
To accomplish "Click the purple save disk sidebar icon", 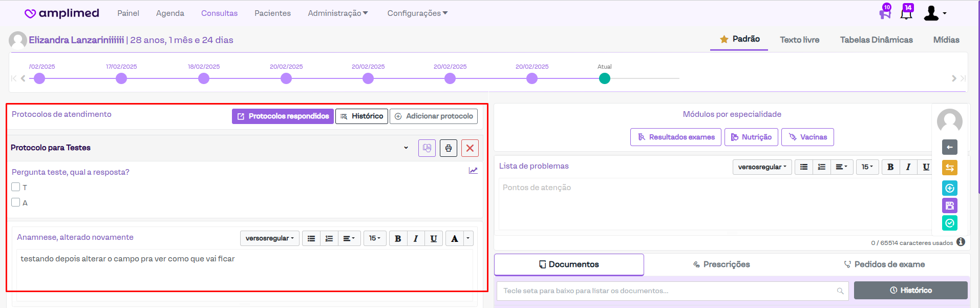I will (949, 206).
